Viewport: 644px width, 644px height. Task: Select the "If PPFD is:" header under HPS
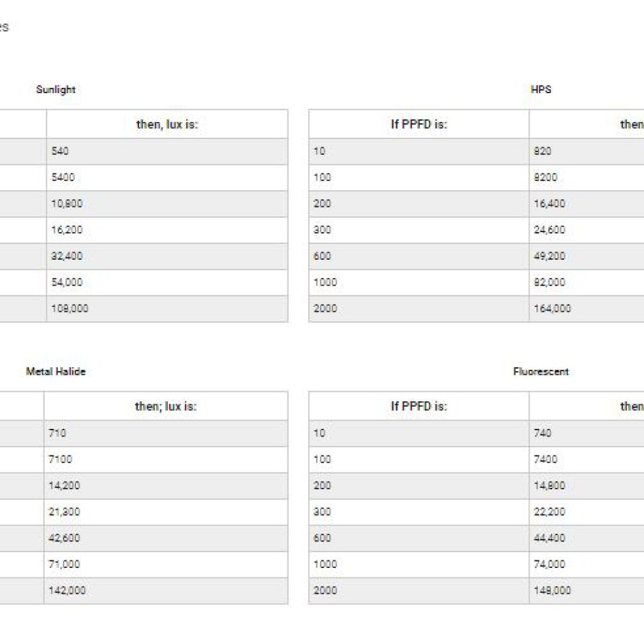coord(419,125)
